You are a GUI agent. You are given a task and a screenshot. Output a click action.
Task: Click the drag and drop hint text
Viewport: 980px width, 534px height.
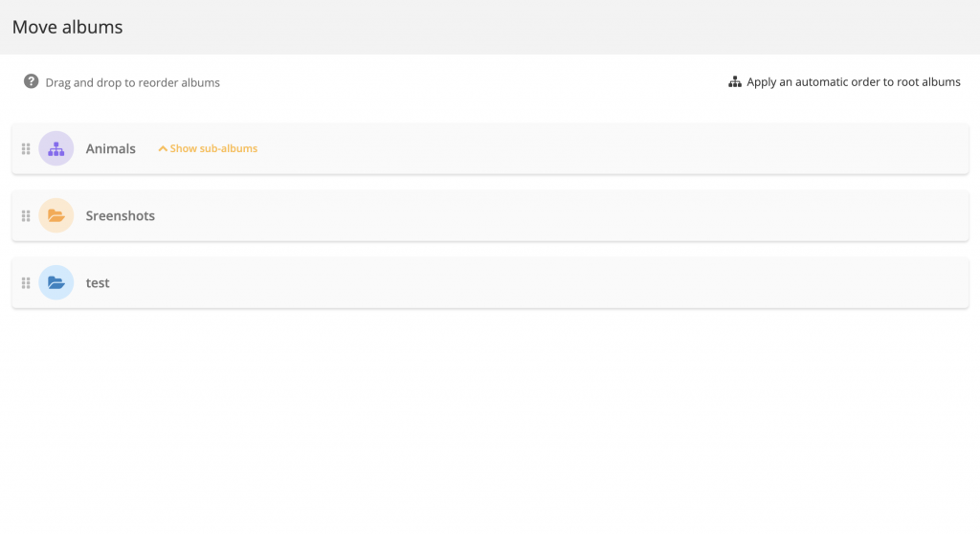[133, 83]
